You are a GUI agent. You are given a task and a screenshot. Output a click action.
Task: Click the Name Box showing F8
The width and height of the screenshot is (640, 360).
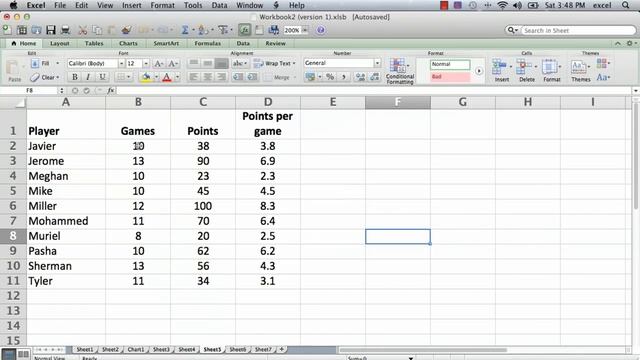point(29,90)
